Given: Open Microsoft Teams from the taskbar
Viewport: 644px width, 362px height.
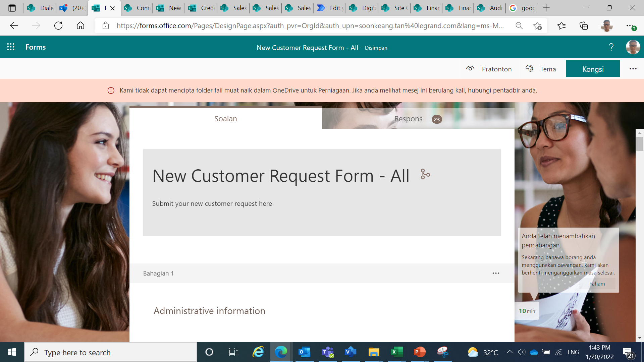Looking at the screenshot, I should (327, 352).
